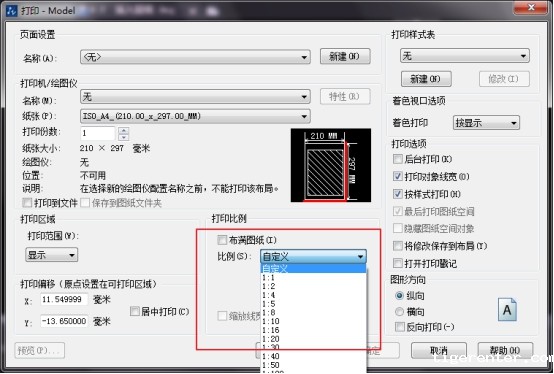The height and width of the screenshot is (374, 554).
Task: Select 自定义 in the scale list
Action: 313,268
